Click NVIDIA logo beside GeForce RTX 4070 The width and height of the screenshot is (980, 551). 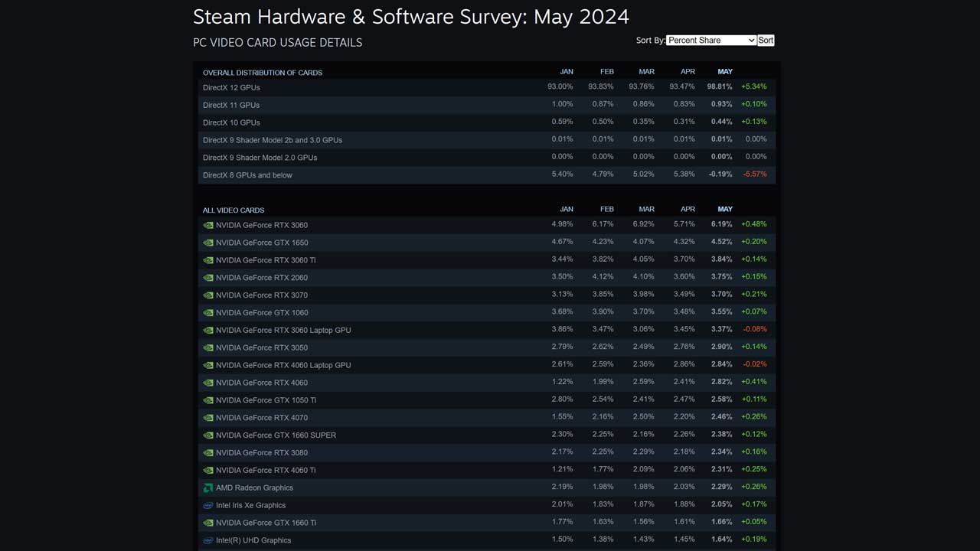[x=208, y=418]
